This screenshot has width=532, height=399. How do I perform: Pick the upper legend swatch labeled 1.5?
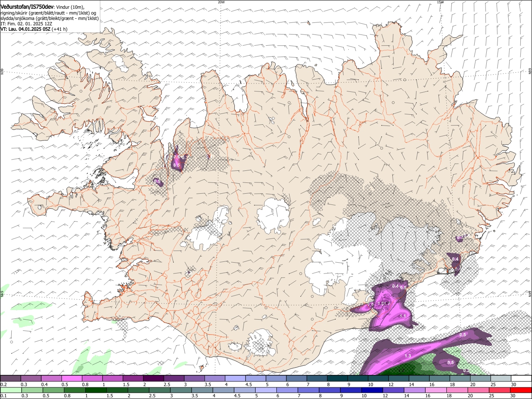click(x=133, y=379)
